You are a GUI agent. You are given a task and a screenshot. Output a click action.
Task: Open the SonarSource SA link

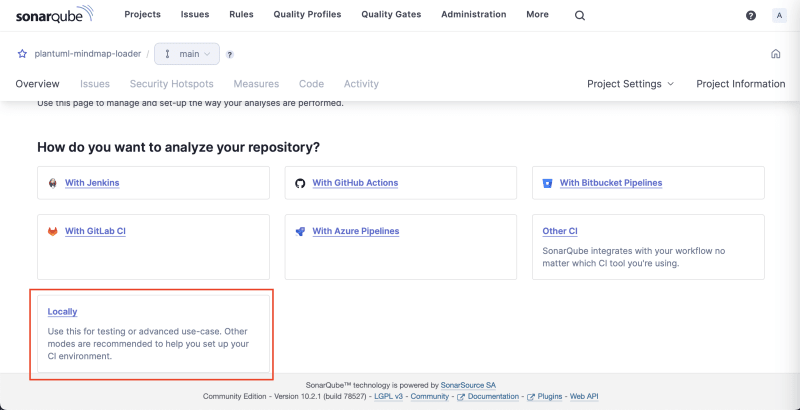468,386
